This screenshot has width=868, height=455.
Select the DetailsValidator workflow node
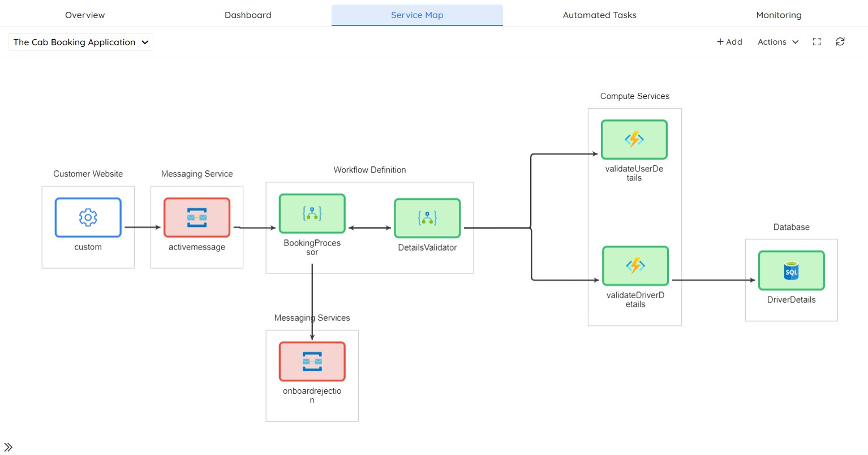point(427,218)
